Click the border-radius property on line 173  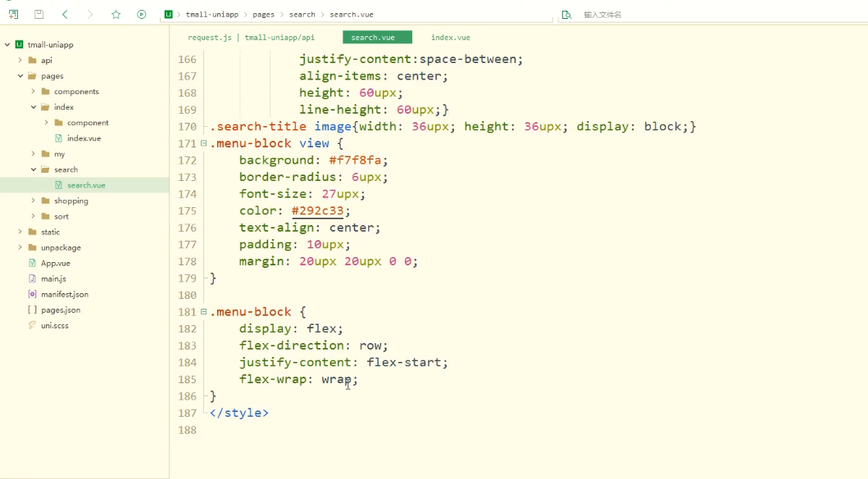point(288,177)
